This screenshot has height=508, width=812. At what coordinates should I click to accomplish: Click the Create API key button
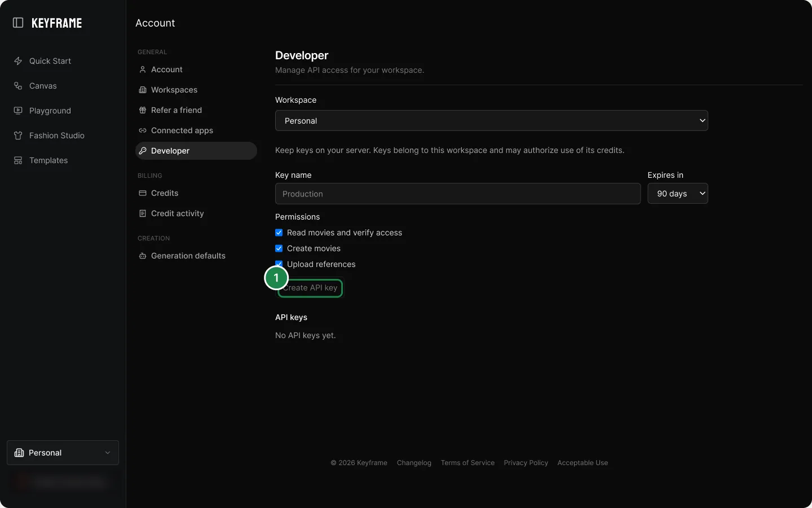click(310, 288)
